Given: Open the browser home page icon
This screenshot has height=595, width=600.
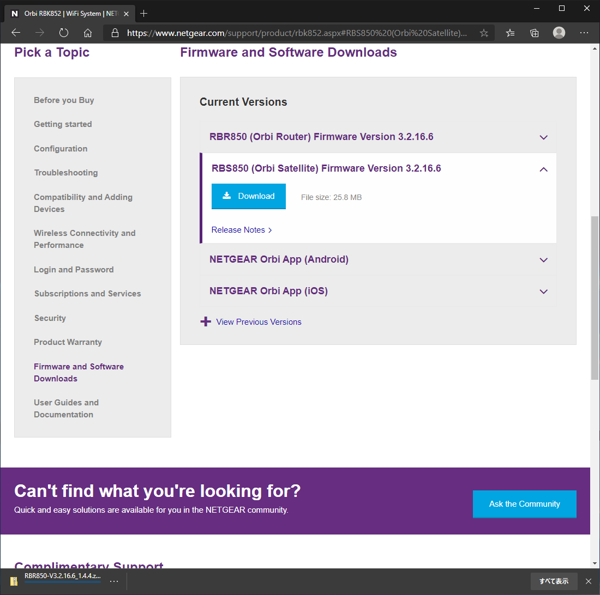Looking at the screenshot, I should (88, 33).
